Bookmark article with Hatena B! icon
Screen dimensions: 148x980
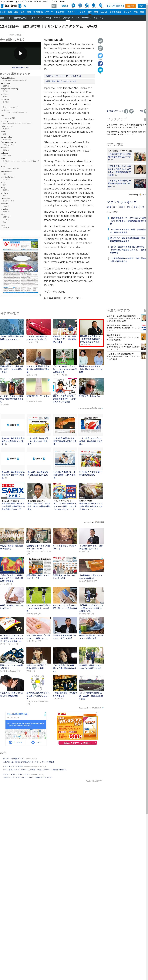[x=100, y=70]
